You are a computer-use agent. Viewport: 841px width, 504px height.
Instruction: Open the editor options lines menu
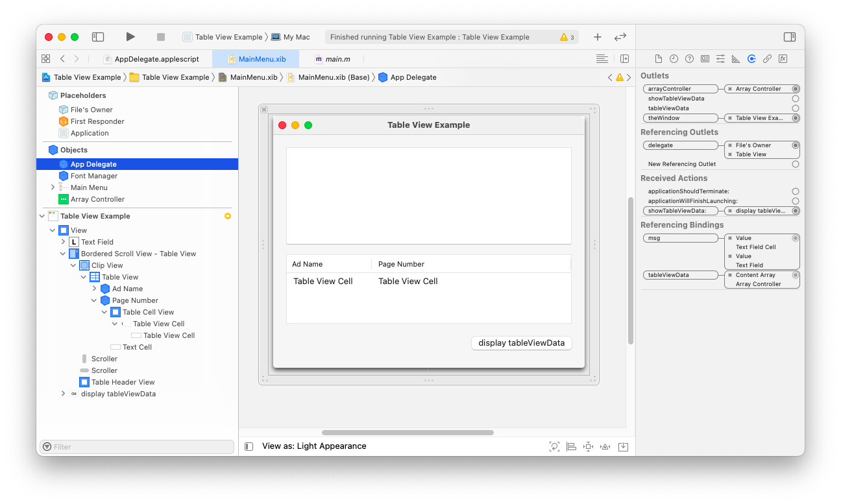pos(602,58)
